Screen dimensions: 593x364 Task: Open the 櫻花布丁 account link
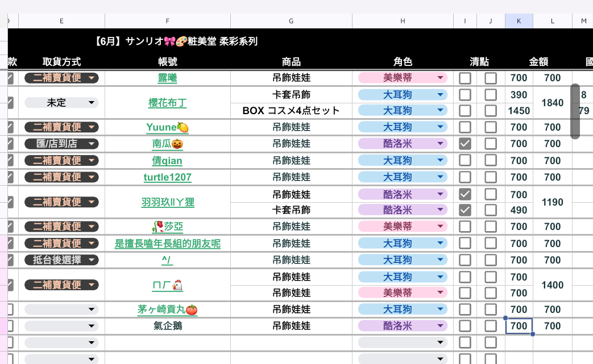[x=167, y=103]
